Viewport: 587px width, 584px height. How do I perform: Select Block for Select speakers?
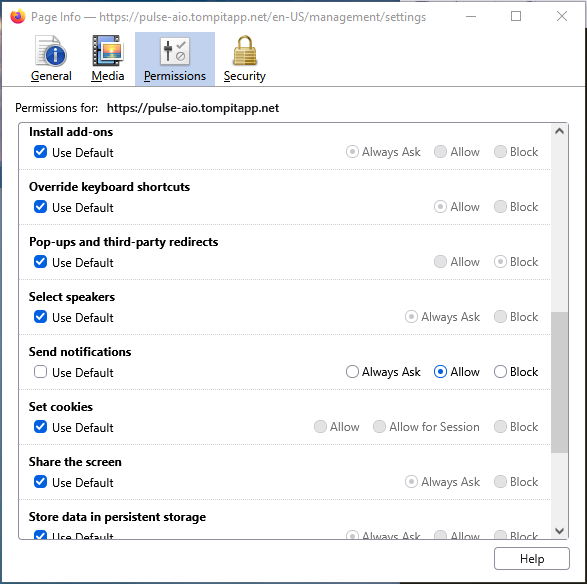coord(500,317)
